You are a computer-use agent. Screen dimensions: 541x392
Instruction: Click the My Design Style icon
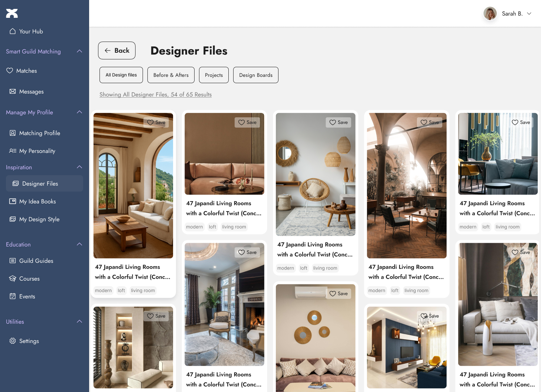pyautogui.click(x=13, y=219)
